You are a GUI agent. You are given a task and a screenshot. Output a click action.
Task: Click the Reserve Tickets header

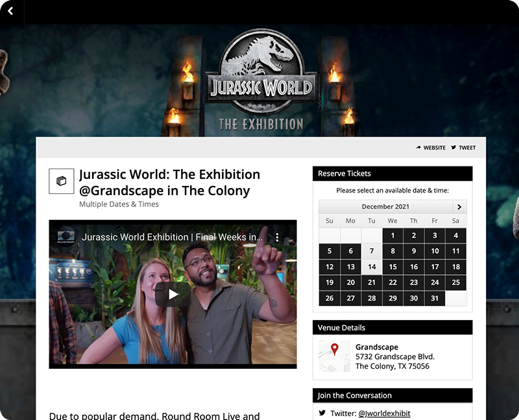tap(343, 173)
